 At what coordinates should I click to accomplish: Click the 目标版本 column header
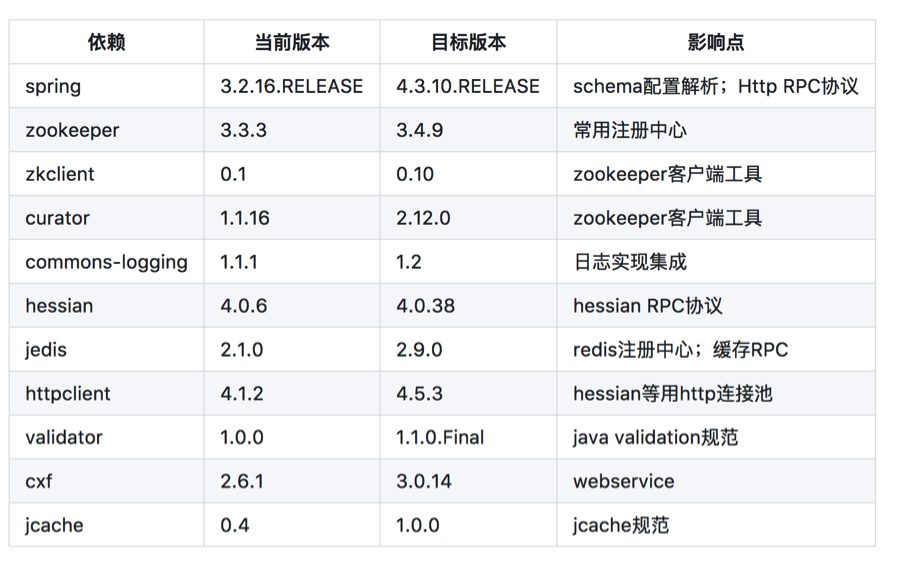click(x=468, y=42)
